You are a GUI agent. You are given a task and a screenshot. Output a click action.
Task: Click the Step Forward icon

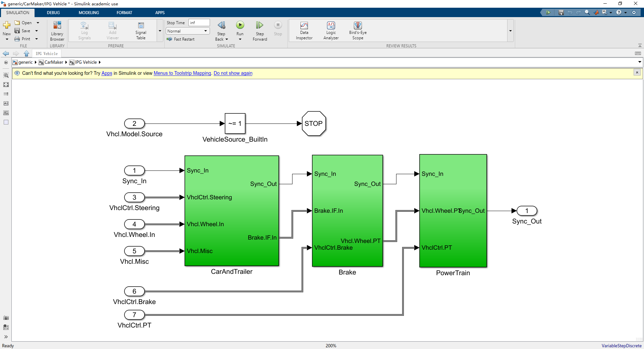click(x=260, y=25)
